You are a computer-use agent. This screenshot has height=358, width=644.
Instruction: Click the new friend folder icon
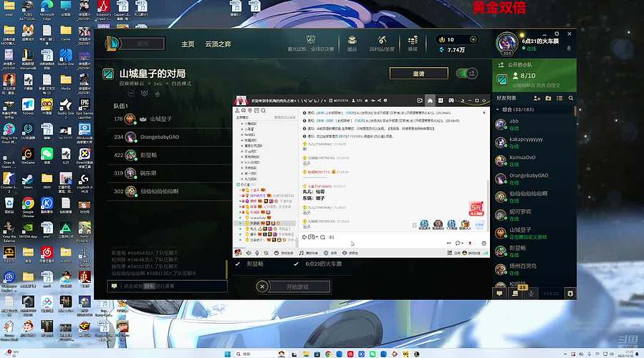click(548, 99)
